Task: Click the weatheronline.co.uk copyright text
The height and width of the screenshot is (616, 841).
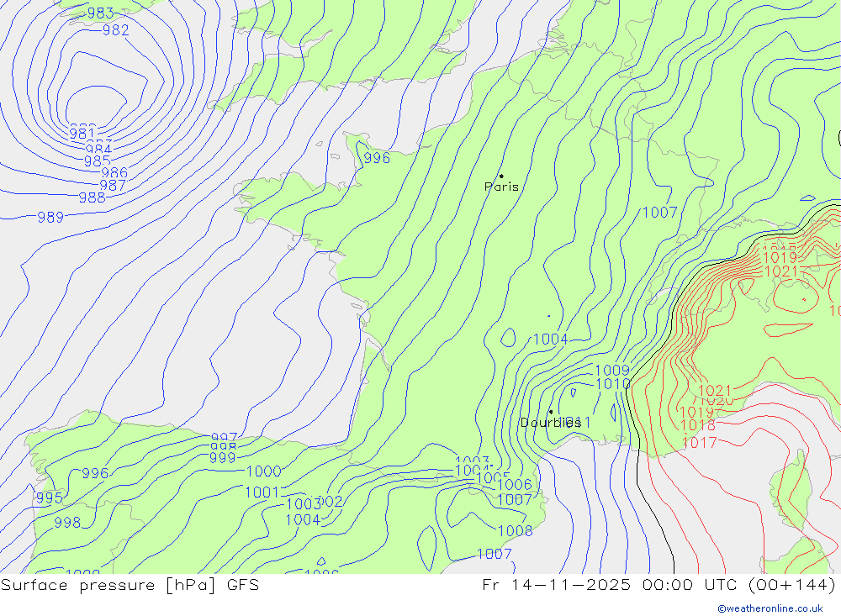Action: click(770, 608)
